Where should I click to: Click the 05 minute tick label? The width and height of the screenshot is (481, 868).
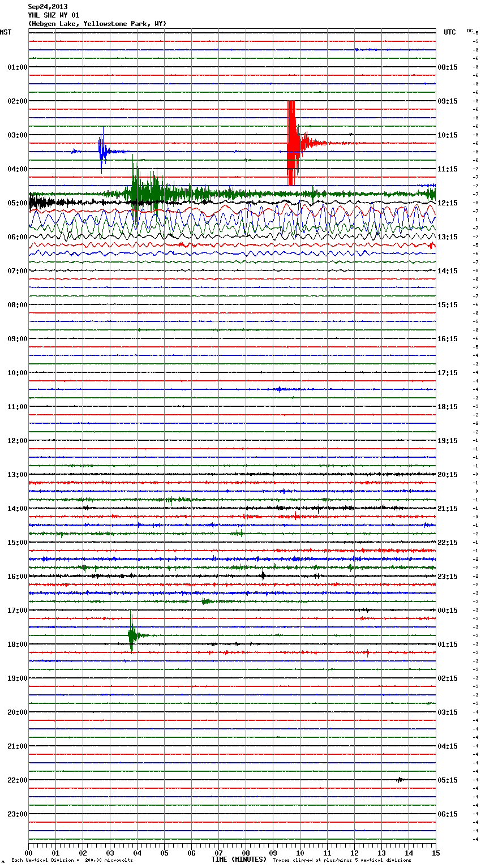[164, 853]
